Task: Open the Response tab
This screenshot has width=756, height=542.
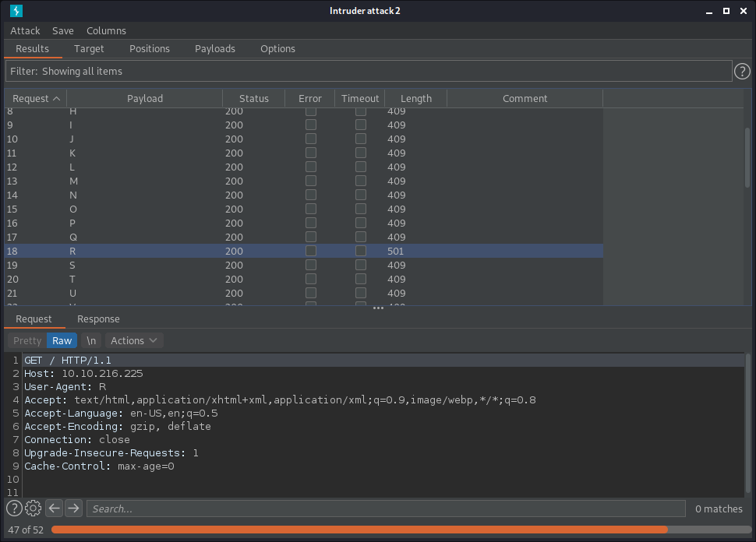Action: (x=98, y=319)
